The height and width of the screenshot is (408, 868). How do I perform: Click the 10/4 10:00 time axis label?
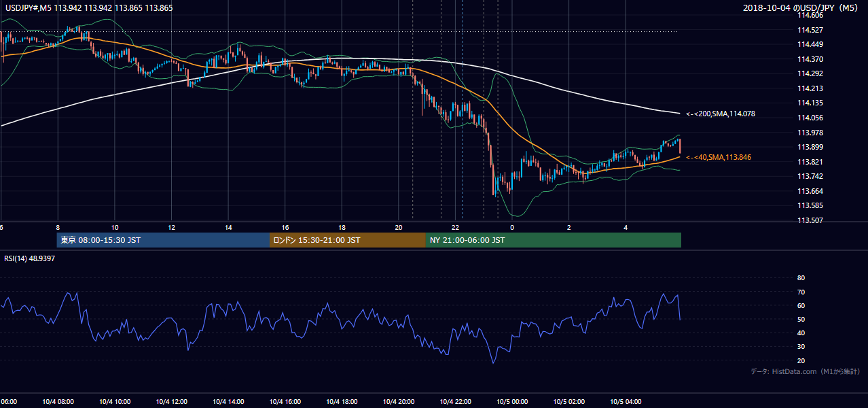(x=114, y=402)
